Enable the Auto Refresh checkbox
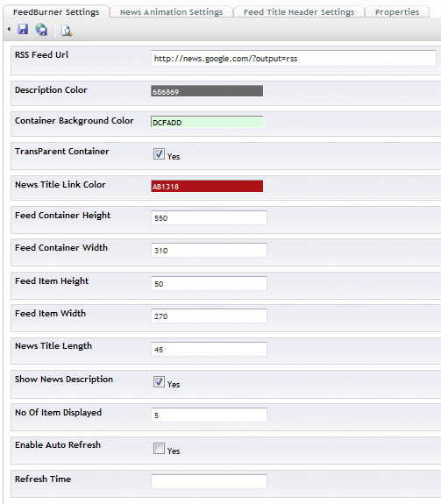Viewport: 441px width, 504px height. click(x=159, y=449)
